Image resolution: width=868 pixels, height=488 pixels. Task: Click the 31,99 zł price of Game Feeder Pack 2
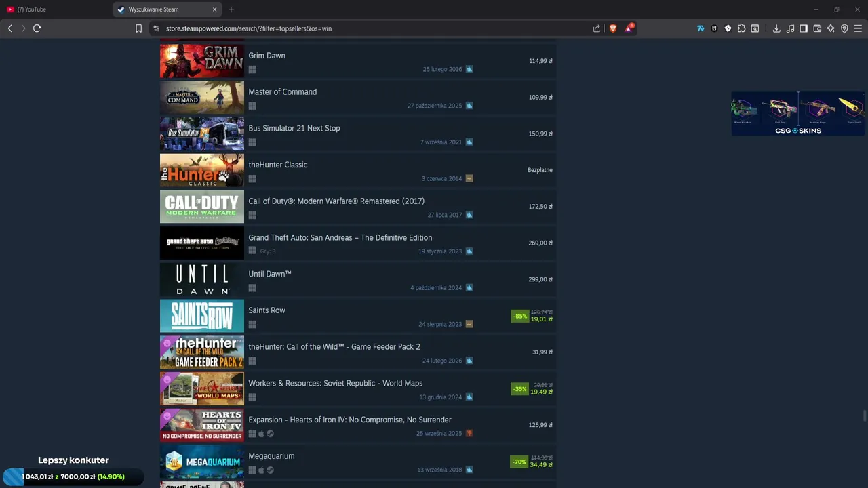click(542, 352)
